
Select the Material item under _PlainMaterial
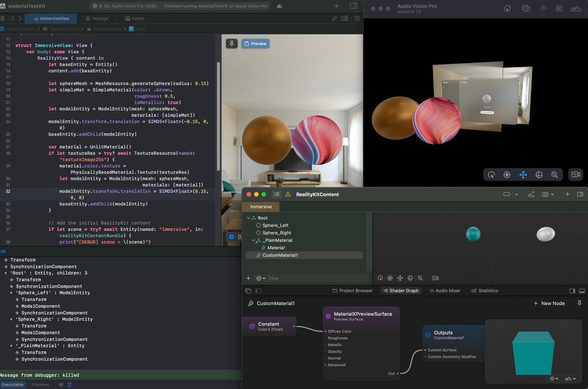point(276,248)
